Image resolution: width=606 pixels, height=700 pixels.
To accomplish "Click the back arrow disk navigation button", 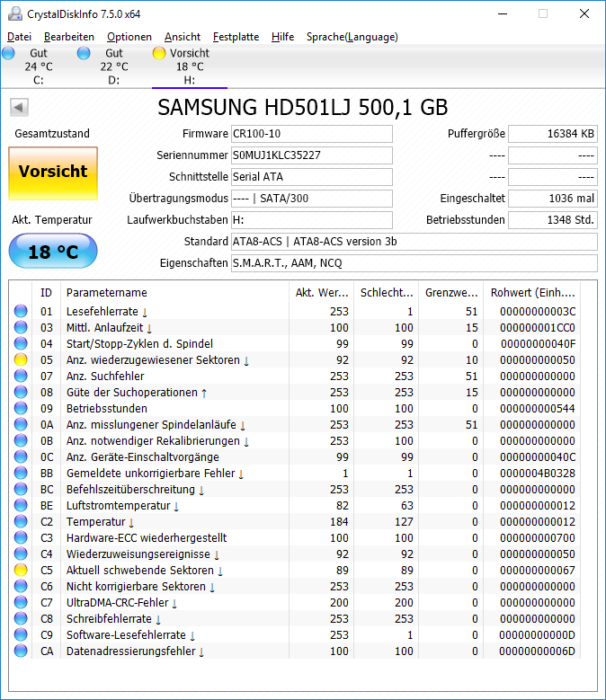I will pyautogui.click(x=19, y=108).
